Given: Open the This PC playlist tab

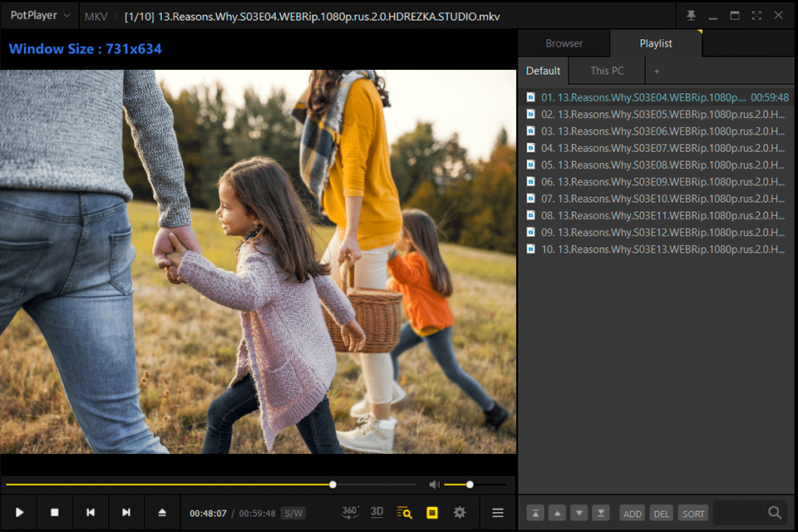Looking at the screenshot, I should pyautogui.click(x=606, y=71).
